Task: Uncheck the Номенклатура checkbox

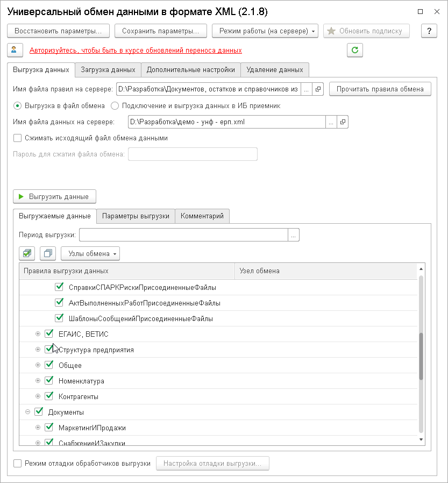Action: [49, 381]
